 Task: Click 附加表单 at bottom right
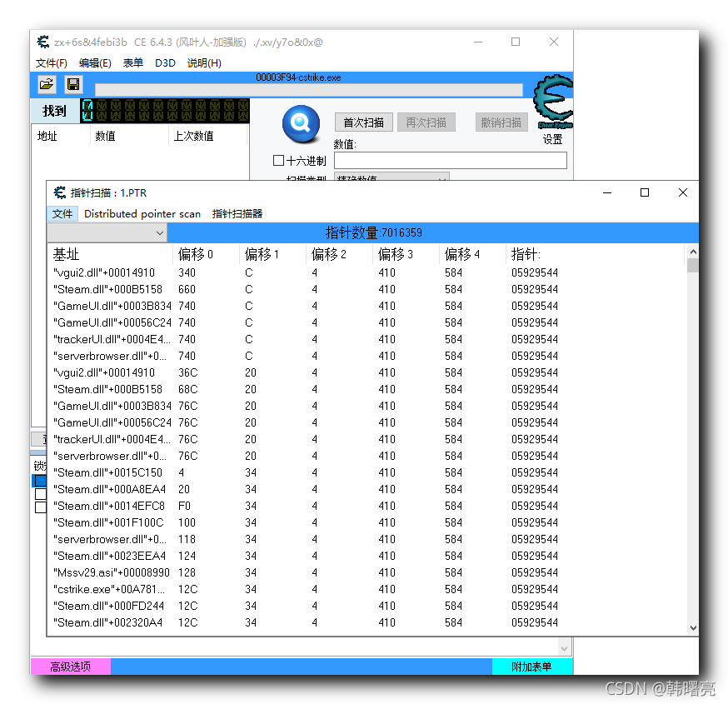pos(531,667)
